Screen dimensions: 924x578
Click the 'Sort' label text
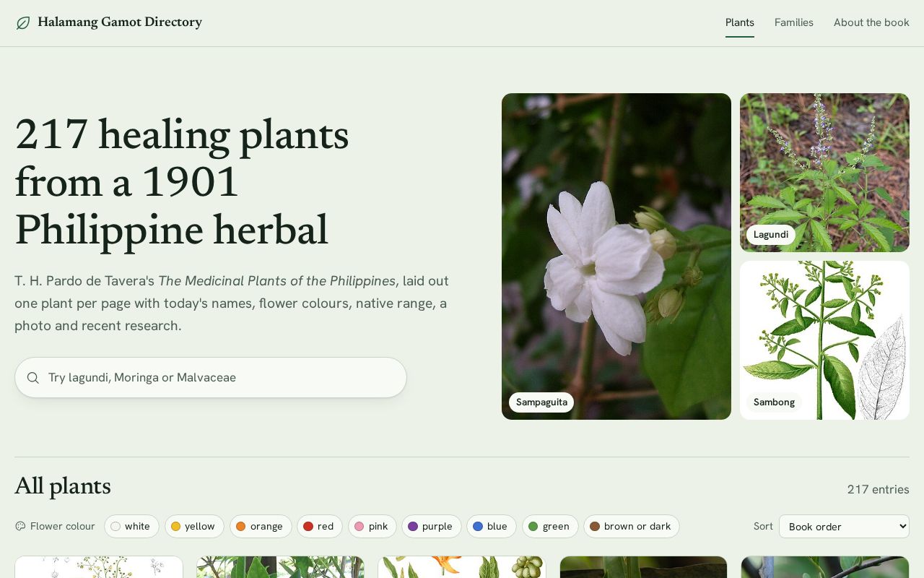(x=763, y=527)
